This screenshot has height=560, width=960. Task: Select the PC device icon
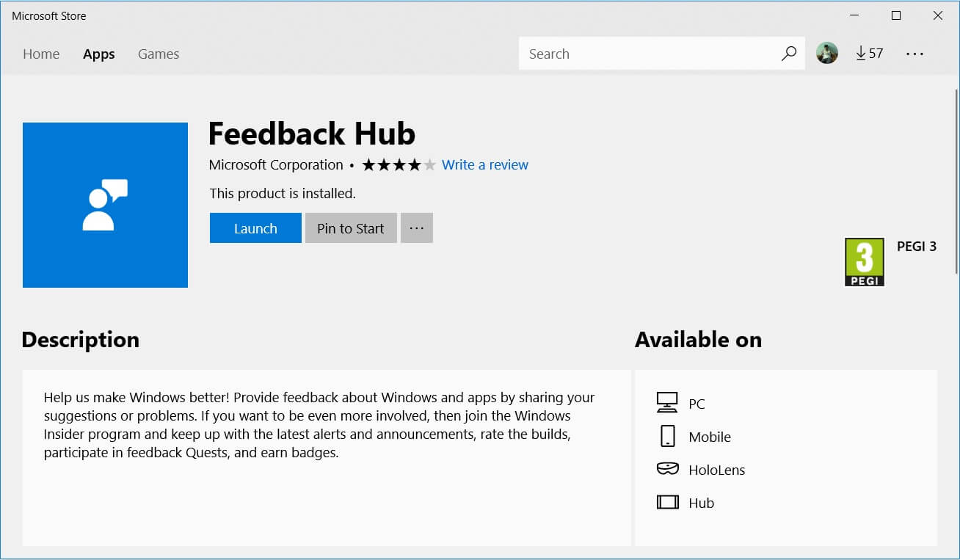point(667,401)
